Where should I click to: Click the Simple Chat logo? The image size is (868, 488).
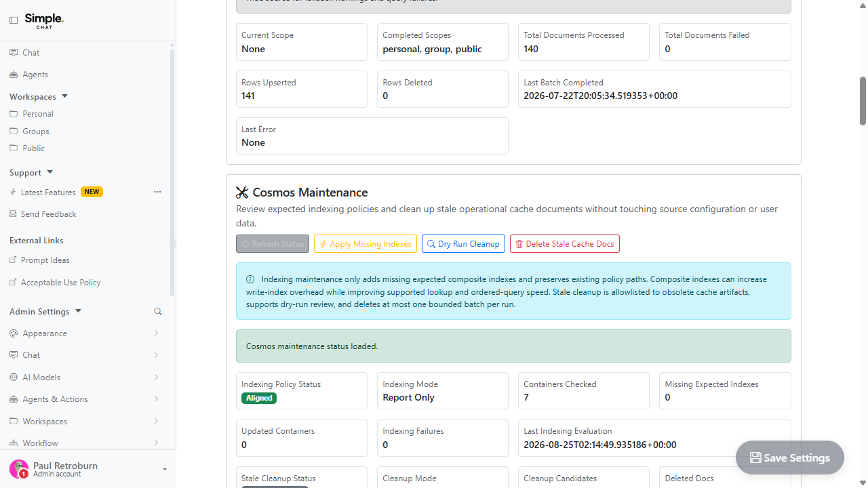(44, 20)
